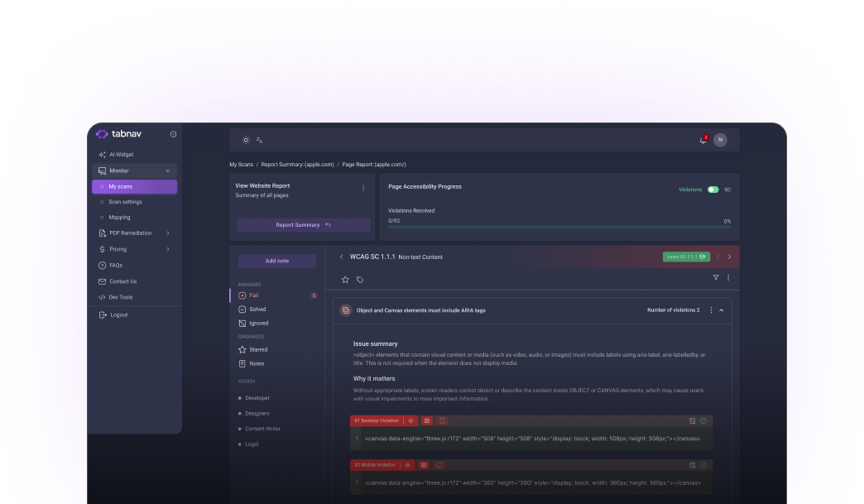Switch the Violations/SC toggle to SC
Screen dimensions: 864x504
tap(713, 190)
